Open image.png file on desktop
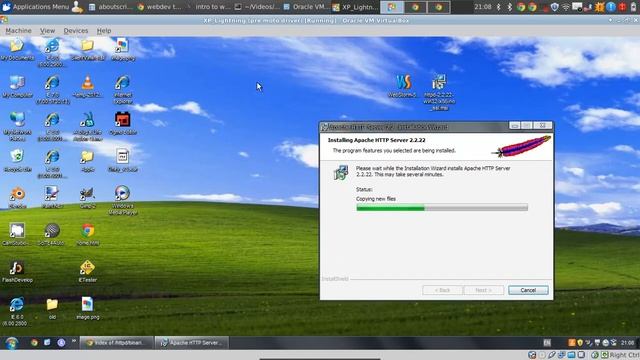The height and width of the screenshot is (360, 640). 87,308
